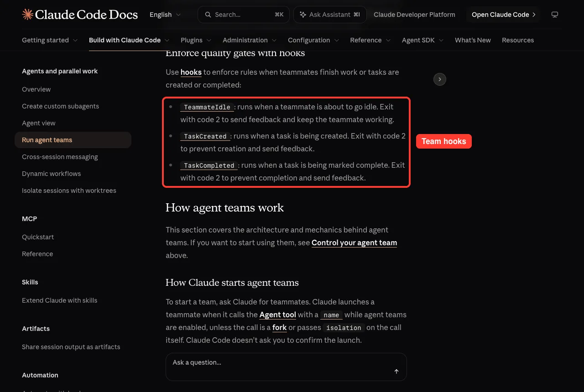The width and height of the screenshot is (584, 392).
Task: Open the fork link
Action: pos(280,327)
